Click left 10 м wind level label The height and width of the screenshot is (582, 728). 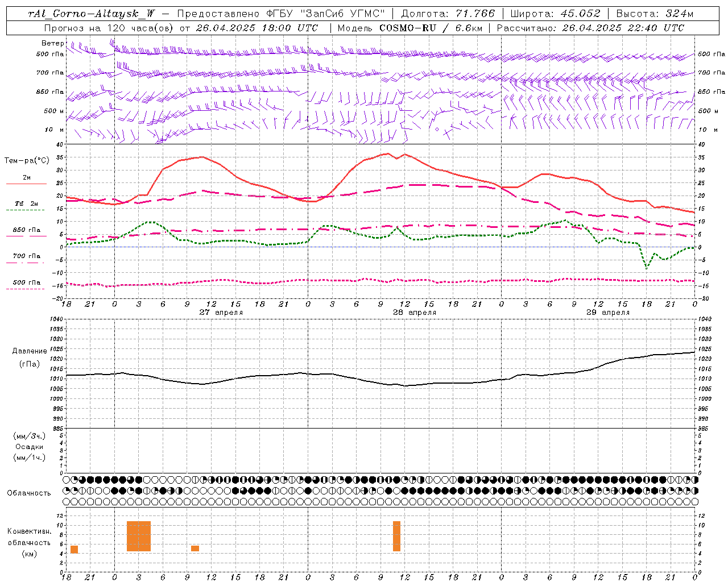(55, 130)
